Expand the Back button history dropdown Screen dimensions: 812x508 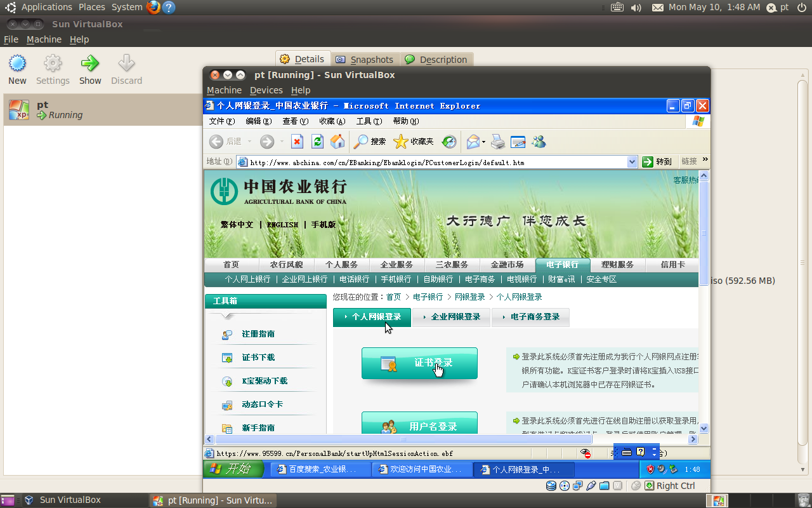(x=250, y=142)
